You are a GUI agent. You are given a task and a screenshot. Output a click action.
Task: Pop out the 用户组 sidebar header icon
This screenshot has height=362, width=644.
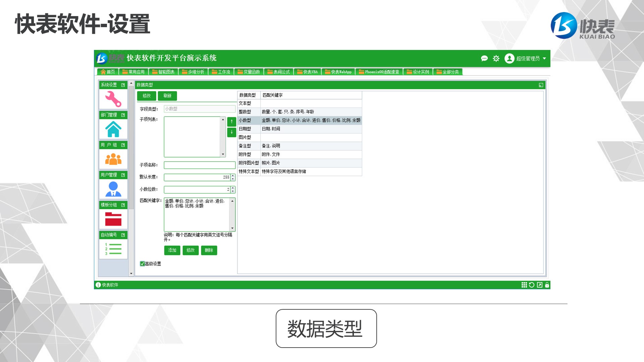(123, 145)
